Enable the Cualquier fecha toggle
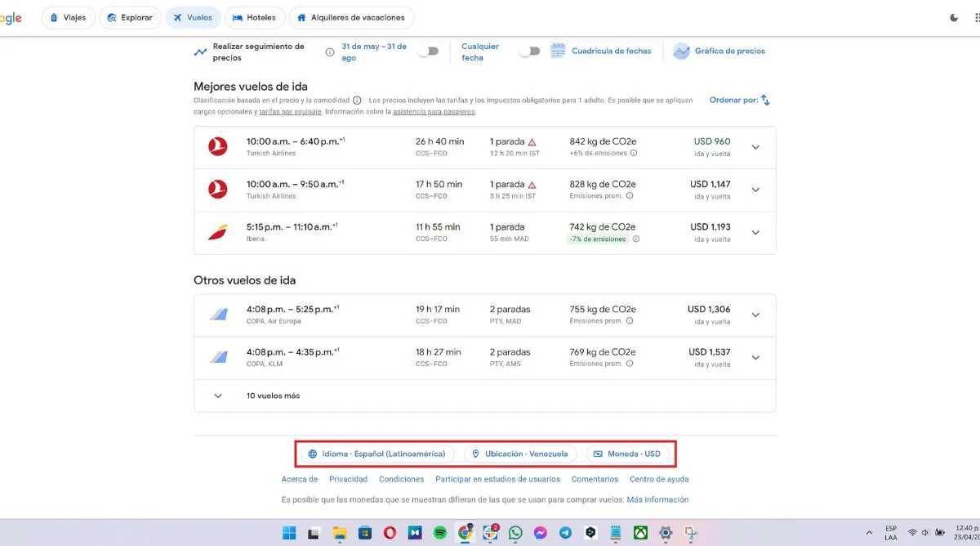Image resolution: width=980 pixels, height=546 pixels. point(529,51)
